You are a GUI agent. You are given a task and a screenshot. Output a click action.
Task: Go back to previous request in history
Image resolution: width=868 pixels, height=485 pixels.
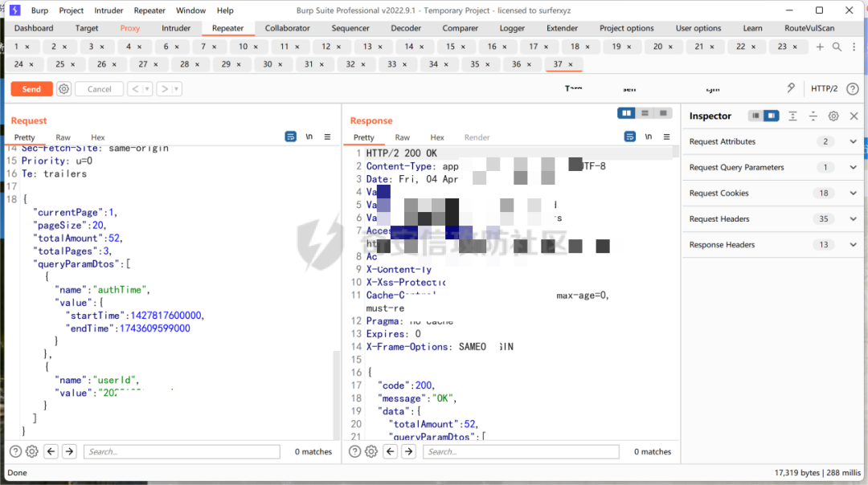(135, 89)
